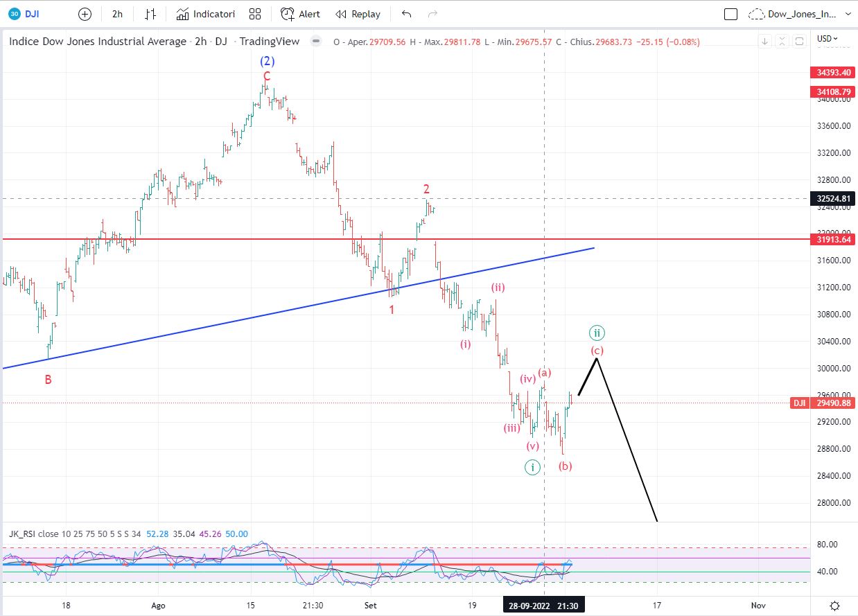Viewport: 858px width, 616px height.
Task: Create an Alert
Action: tap(301, 14)
